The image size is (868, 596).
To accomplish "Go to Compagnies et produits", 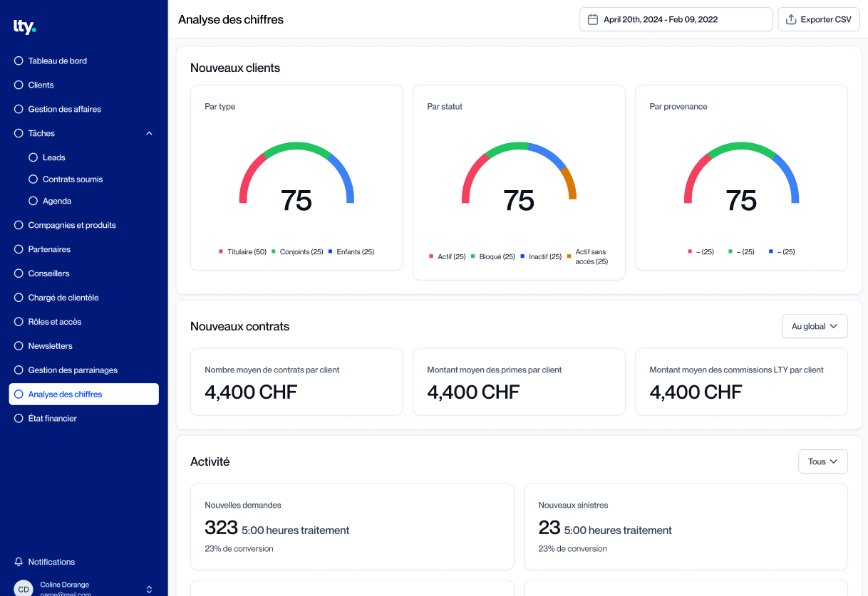I will click(72, 225).
